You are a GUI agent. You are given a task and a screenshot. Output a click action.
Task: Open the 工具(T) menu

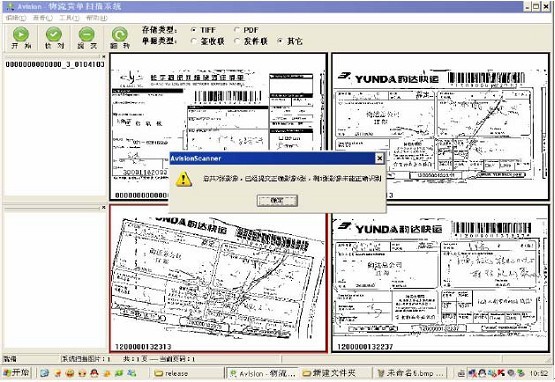(69, 18)
